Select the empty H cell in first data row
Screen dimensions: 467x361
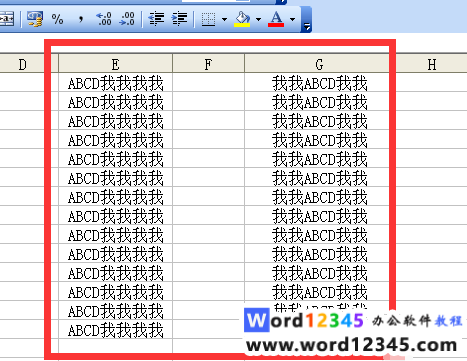[x=432, y=83]
